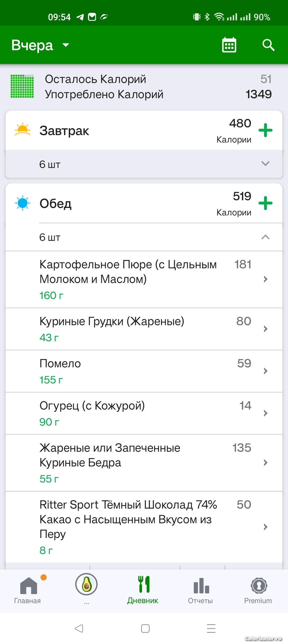Open the calendar date picker icon
Screen dimensions: 288x644
click(229, 45)
